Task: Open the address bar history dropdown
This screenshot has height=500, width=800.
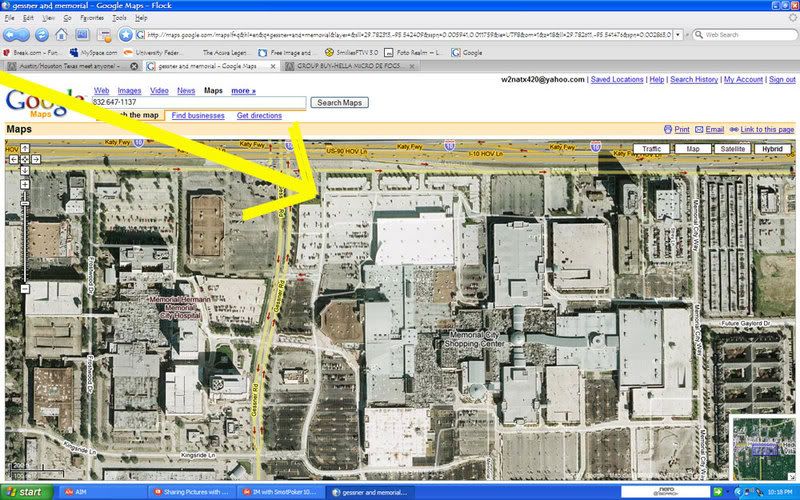Action: [x=678, y=34]
